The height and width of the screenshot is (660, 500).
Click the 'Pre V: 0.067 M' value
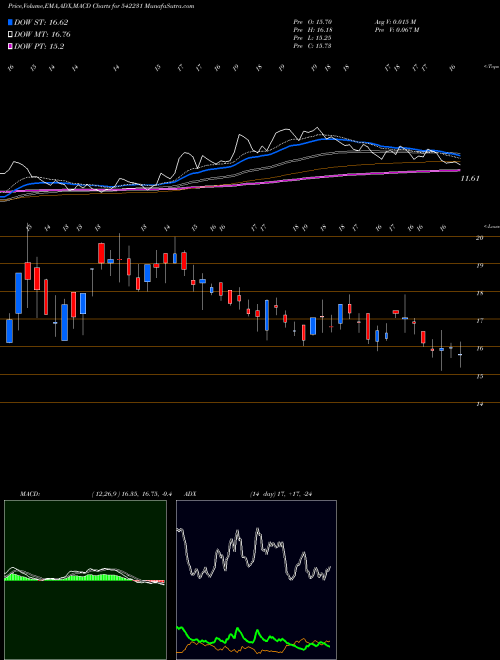point(396,30)
